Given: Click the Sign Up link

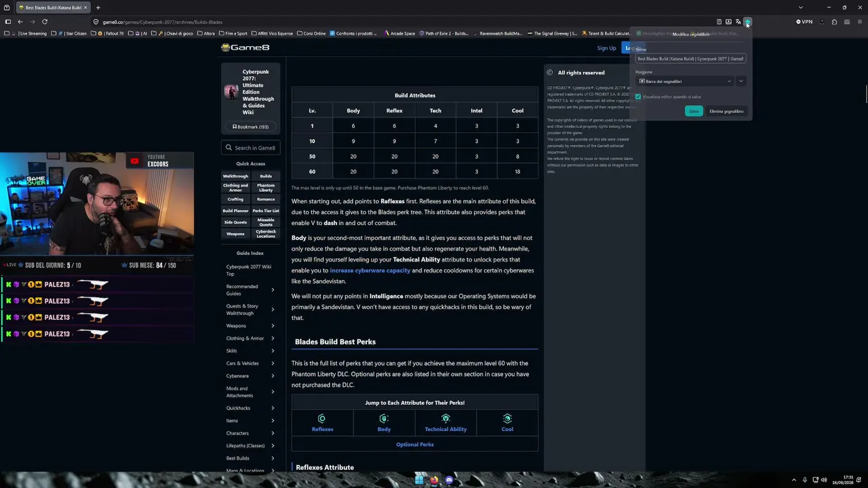Looking at the screenshot, I should [606, 48].
